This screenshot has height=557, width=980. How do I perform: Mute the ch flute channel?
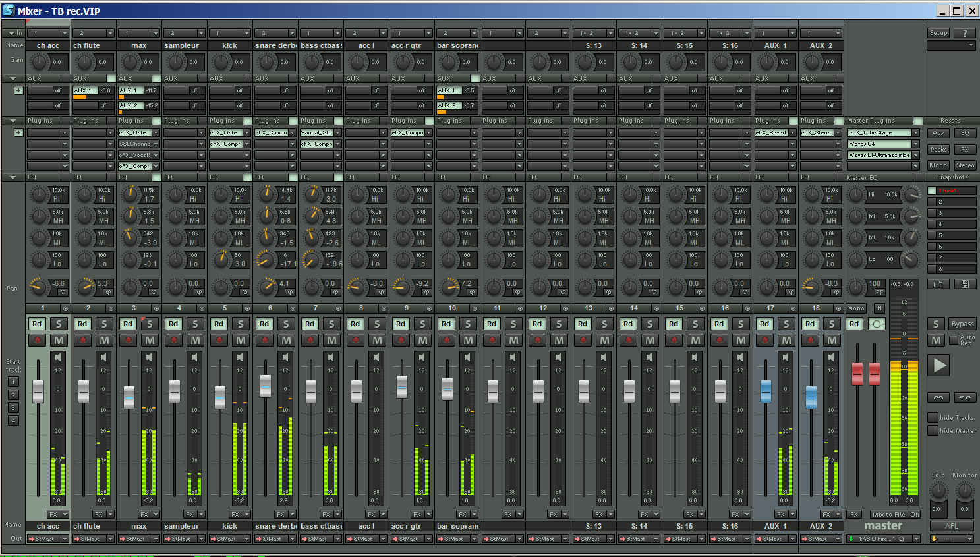[x=103, y=340]
